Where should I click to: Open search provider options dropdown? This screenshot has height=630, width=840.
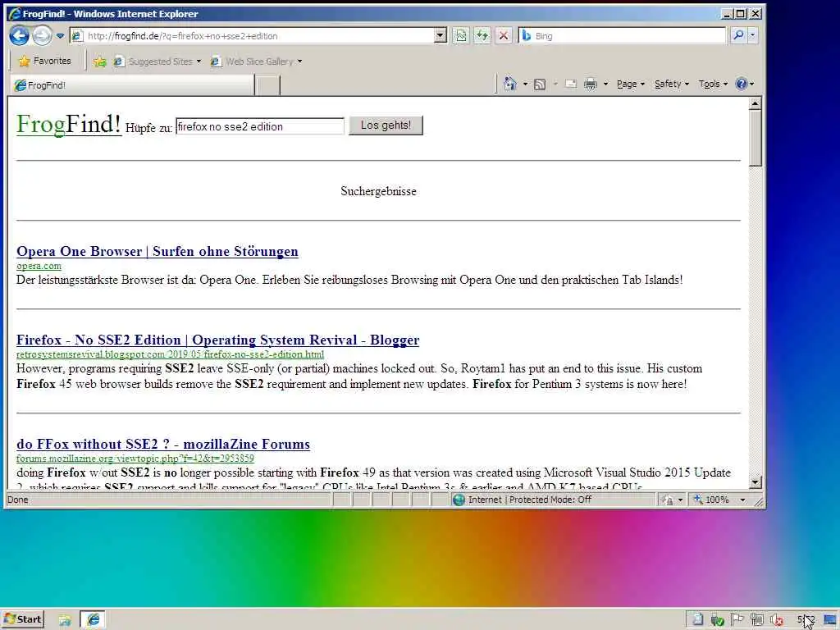[x=752, y=35]
